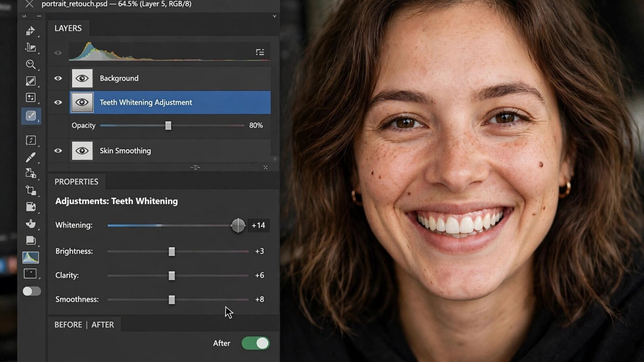Switch to the PROPERTIES tab
644x362 pixels.
pos(76,182)
